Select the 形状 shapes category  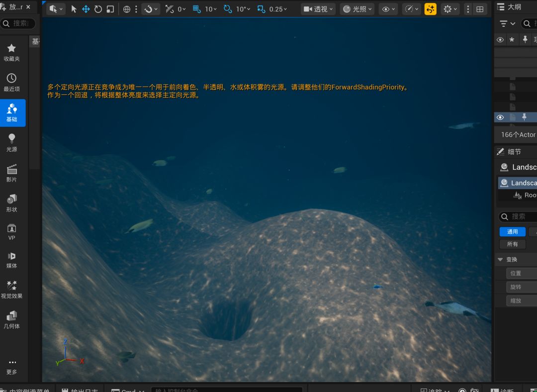(x=11, y=203)
